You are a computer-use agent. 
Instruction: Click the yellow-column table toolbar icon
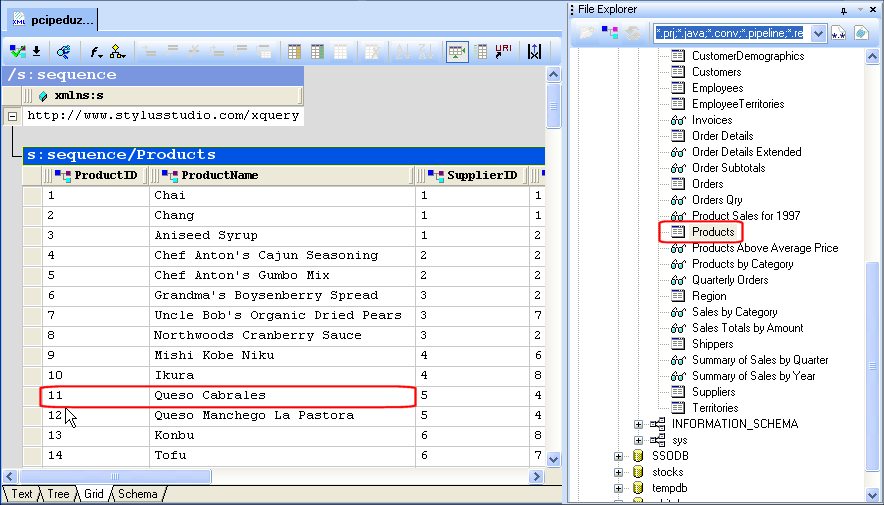point(294,52)
